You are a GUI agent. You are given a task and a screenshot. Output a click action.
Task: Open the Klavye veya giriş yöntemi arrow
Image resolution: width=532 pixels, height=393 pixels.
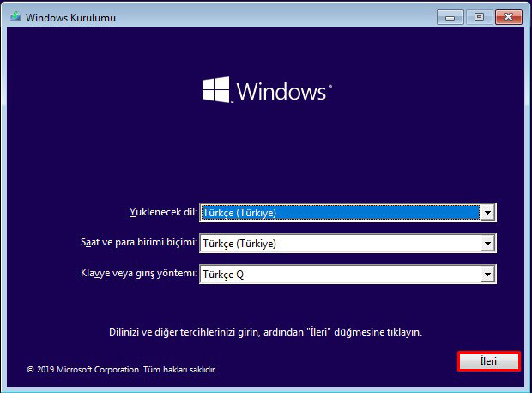click(487, 275)
